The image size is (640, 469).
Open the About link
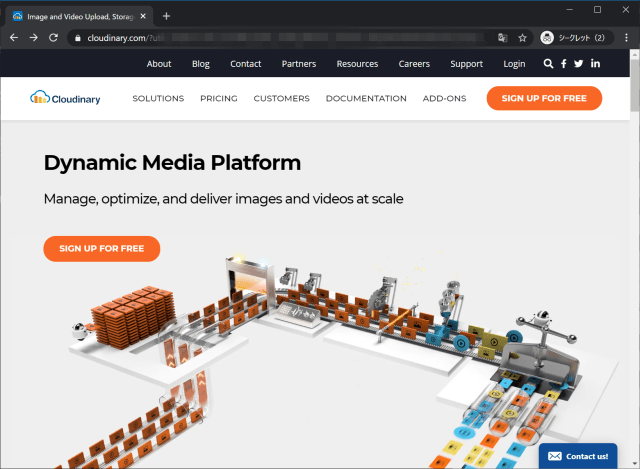[x=159, y=64]
